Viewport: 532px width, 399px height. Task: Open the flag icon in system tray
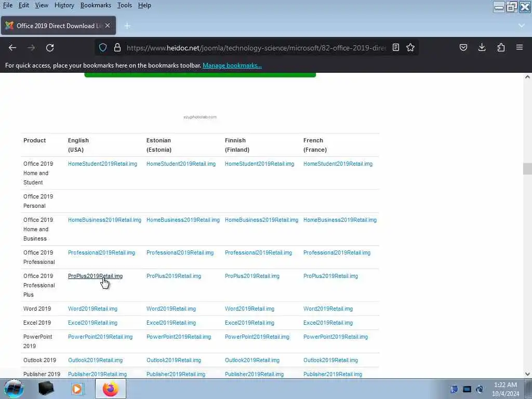point(454,389)
